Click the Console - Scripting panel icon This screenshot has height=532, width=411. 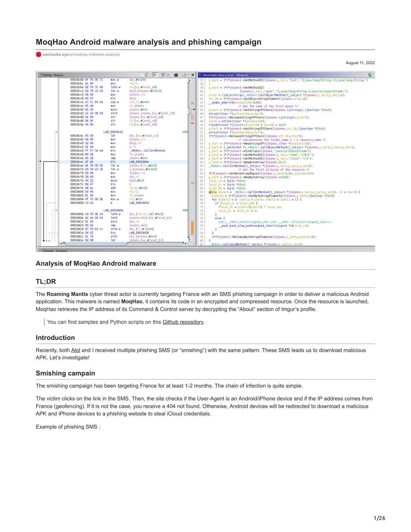40,250
